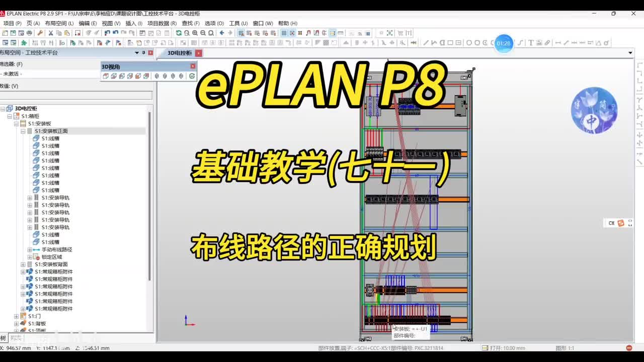Open the 布局空间 panel dropdown arrow
Viewport: 644px width, 362px height.
pos(137,53)
